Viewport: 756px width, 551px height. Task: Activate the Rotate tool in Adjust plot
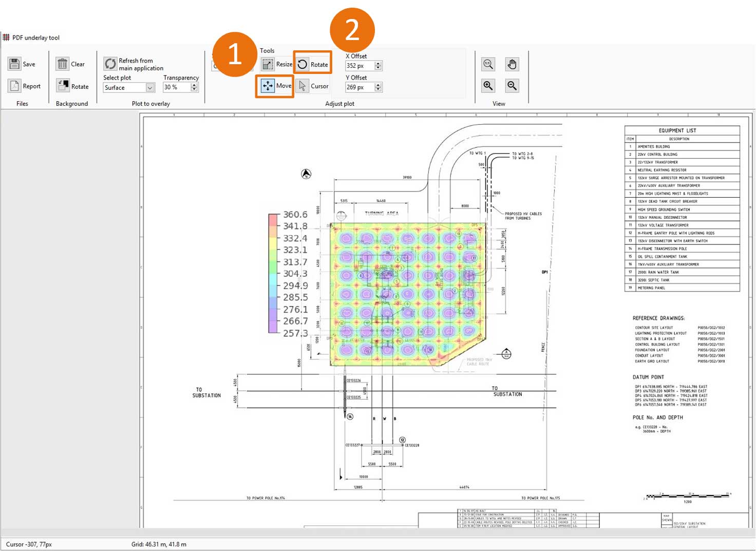tap(313, 64)
